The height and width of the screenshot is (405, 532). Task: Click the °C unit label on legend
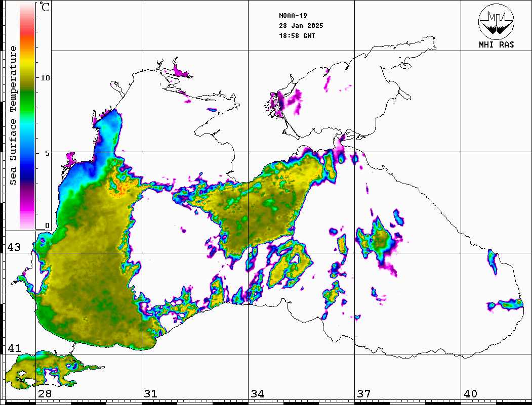45,7
